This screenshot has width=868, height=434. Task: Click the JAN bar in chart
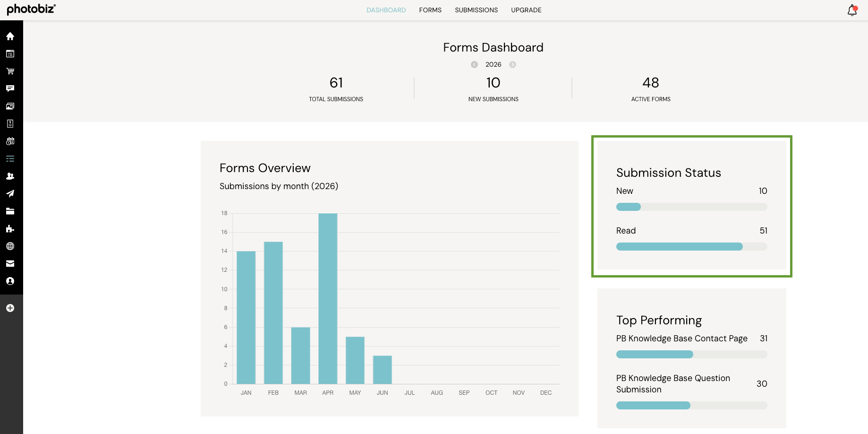tap(246, 318)
